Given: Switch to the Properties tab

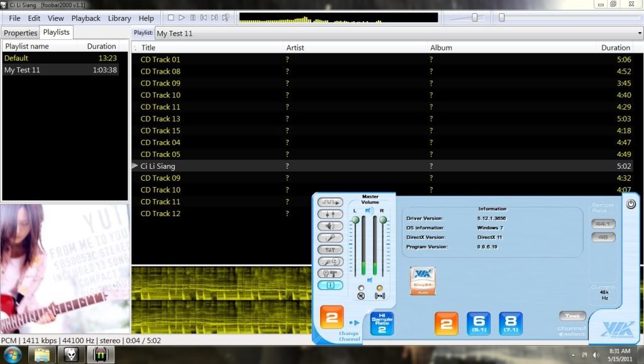Looking at the screenshot, I should pos(21,33).
